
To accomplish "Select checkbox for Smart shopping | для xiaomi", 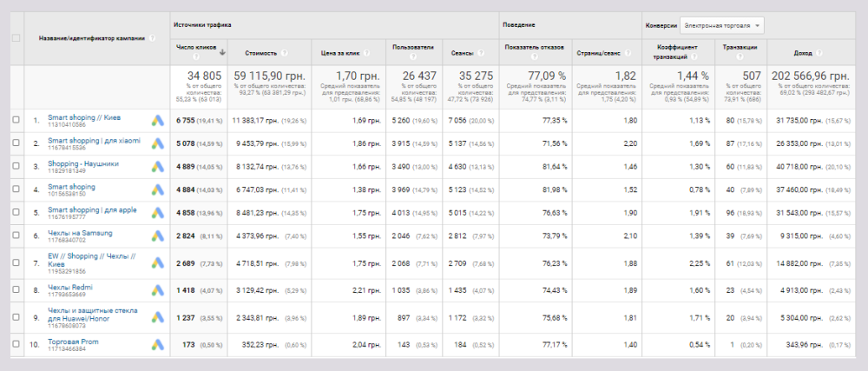I will [x=16, y=143].
